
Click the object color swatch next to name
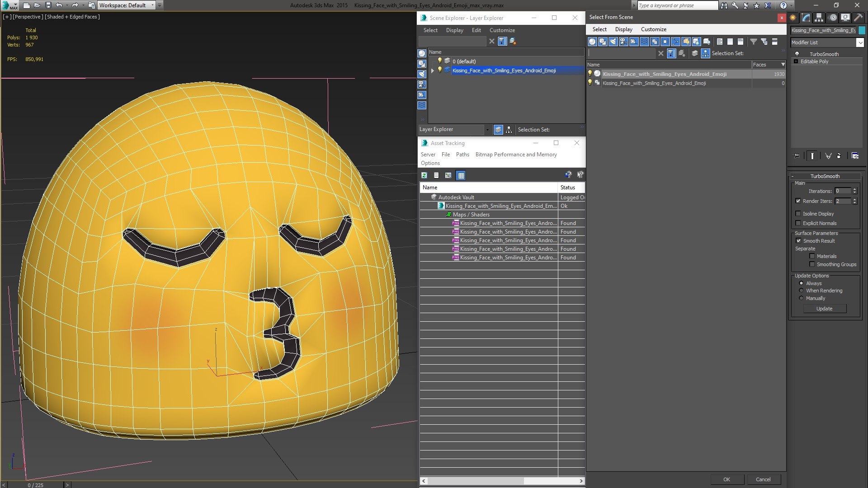pos(862,30)
